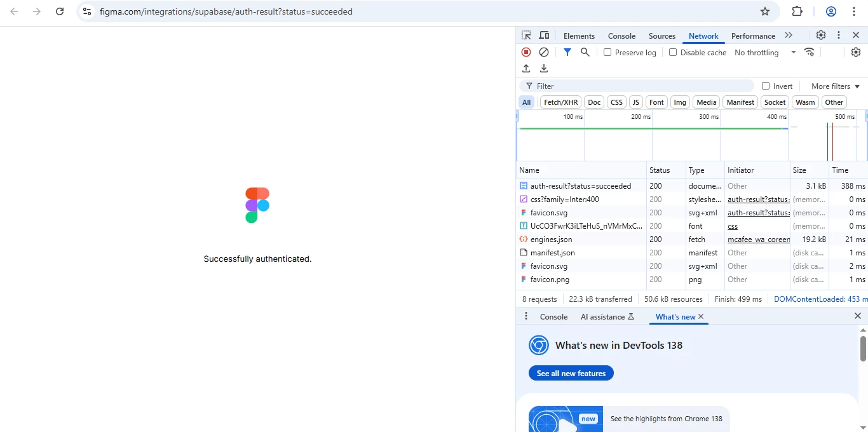Clear the network log

[544, 52]
